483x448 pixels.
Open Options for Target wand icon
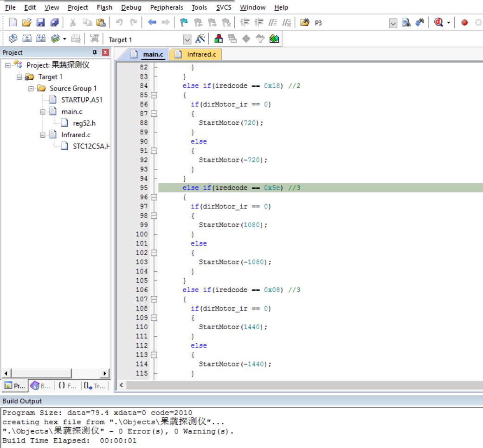[200, 39]
